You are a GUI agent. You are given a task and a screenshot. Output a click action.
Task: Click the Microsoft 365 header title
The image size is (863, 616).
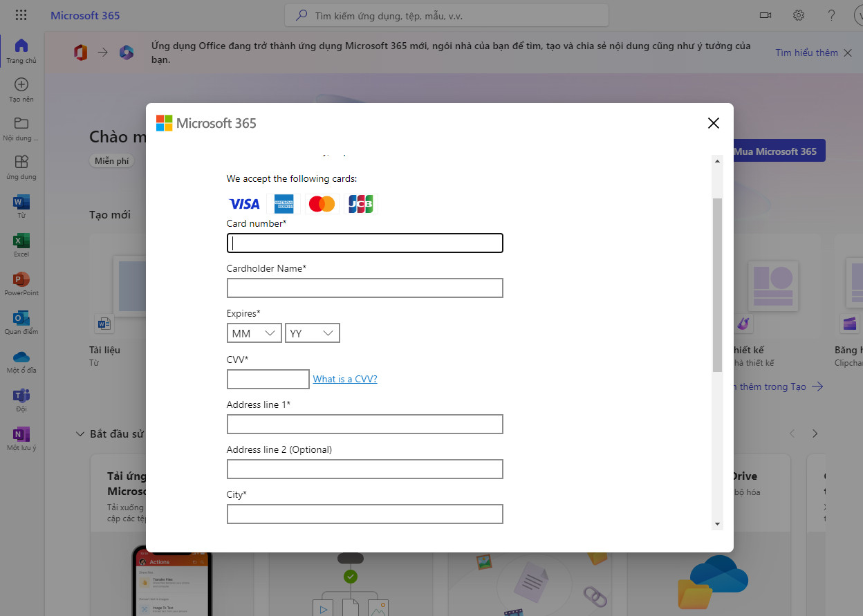point(85,15)
